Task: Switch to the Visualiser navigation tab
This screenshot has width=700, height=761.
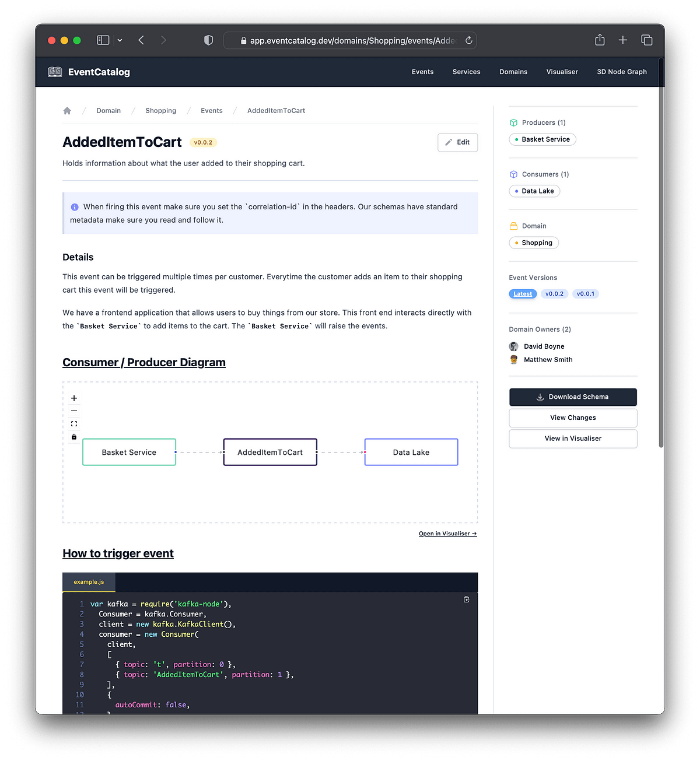Action: [x=562, y=72]
